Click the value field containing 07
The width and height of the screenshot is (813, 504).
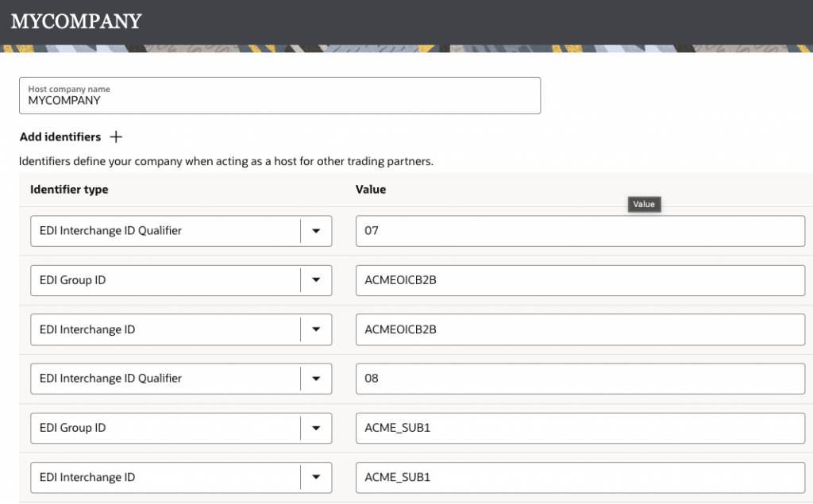[x=580, y=231]
